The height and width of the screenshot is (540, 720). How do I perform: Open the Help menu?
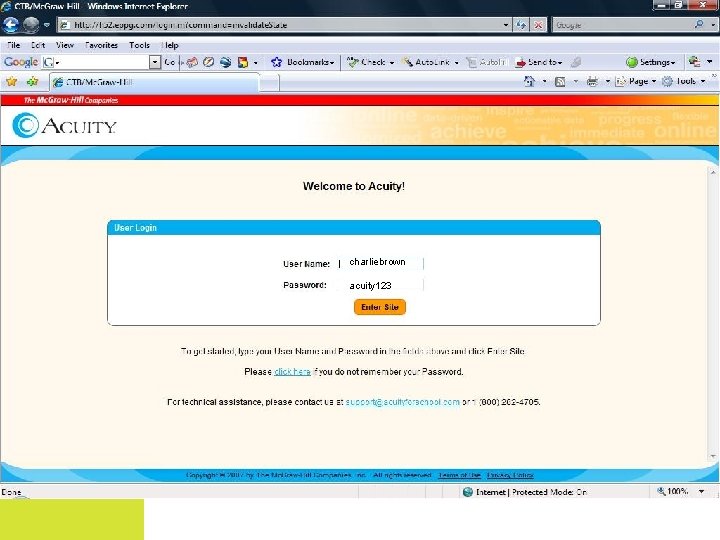pyautogui.click(x=170, y=45)
